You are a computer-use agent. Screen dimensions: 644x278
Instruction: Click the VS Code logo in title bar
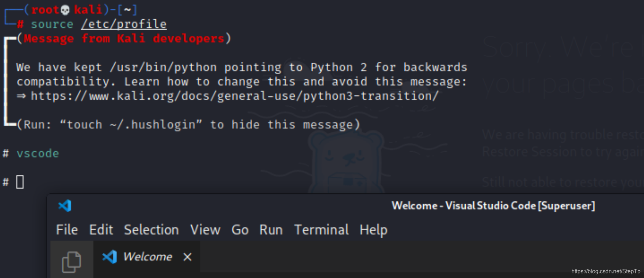click(65, 206)
